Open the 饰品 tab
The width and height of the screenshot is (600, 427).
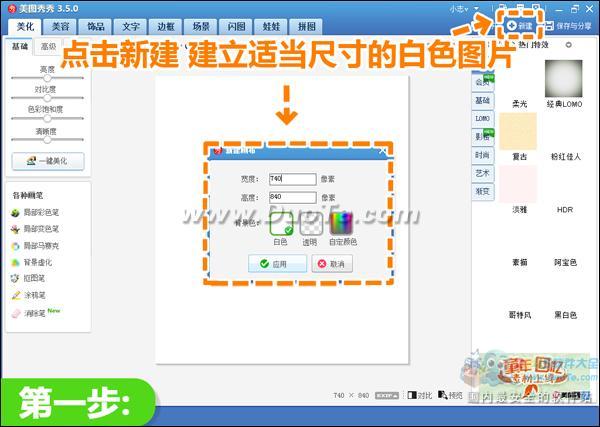(96, 26)
